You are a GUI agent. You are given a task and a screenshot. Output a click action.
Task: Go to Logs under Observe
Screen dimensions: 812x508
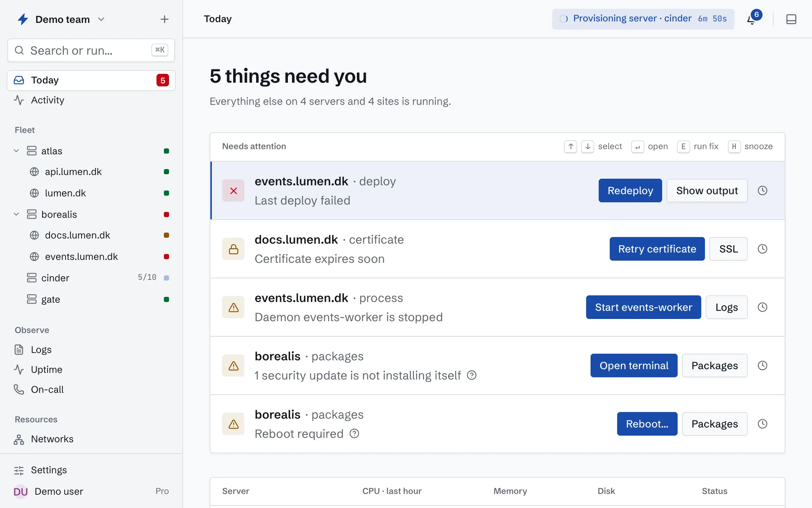coord(91,350)
